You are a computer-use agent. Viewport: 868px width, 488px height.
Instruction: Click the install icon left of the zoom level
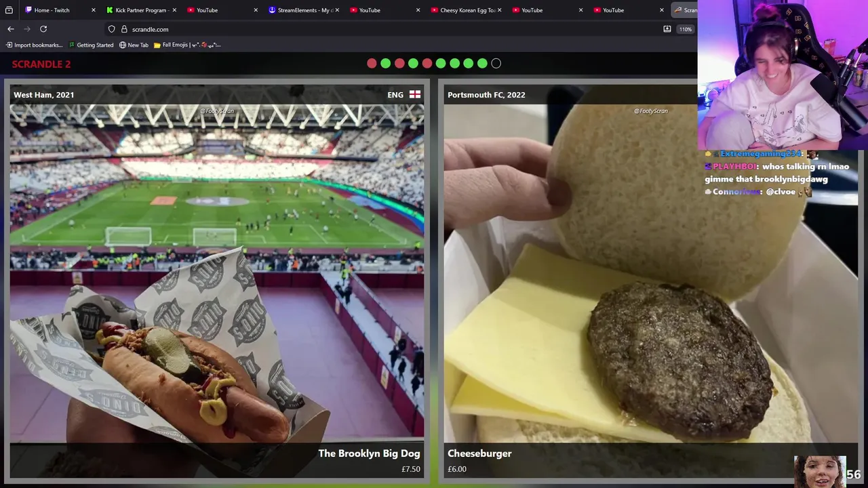(667, 29)
